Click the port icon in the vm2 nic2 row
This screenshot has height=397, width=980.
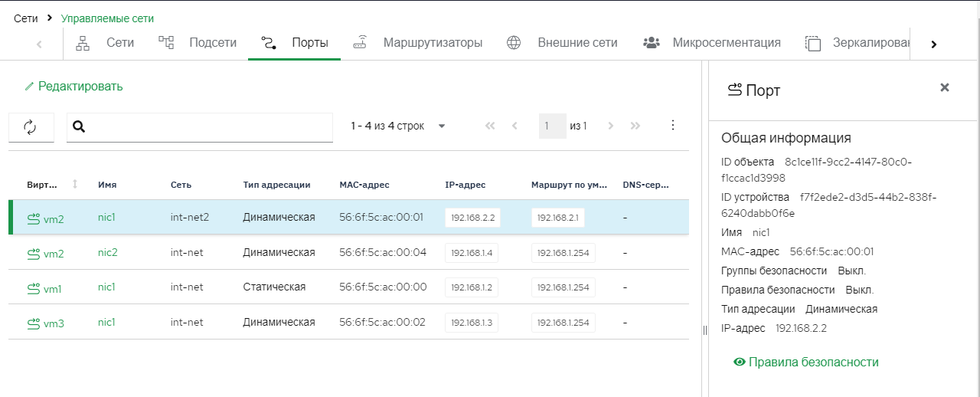[x=33, y=253]
